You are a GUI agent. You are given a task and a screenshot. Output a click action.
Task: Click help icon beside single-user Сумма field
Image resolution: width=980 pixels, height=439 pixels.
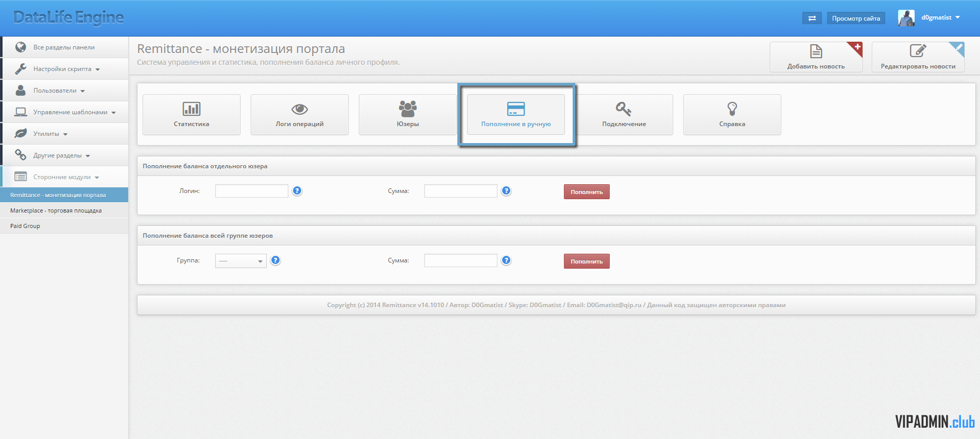(506, 191)
